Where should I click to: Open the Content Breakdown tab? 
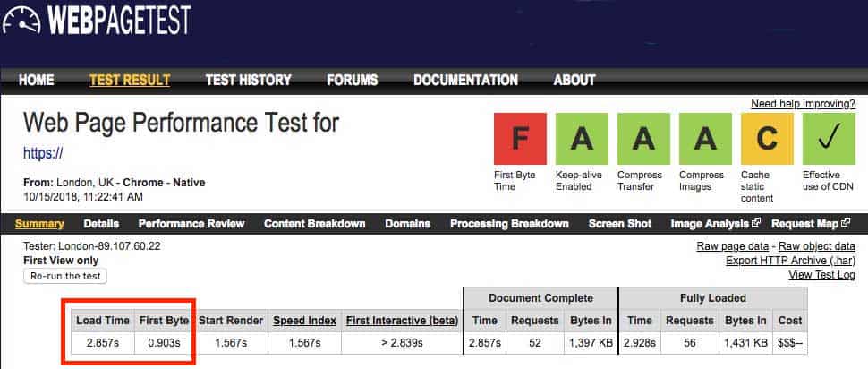pos(314,224)
